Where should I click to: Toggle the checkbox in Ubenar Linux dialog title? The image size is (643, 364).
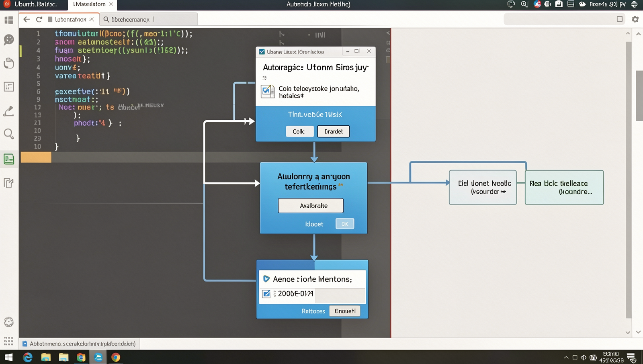point(262,52)
